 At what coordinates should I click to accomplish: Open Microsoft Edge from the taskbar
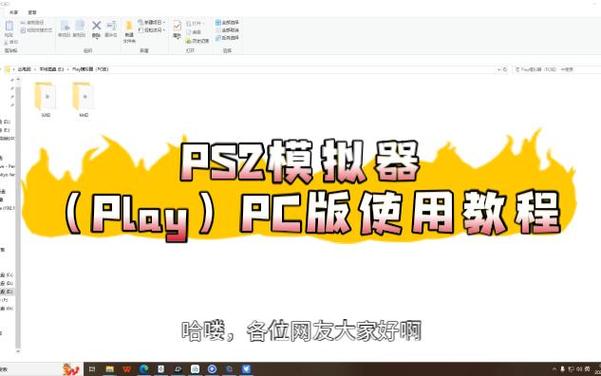click(144, 369)
